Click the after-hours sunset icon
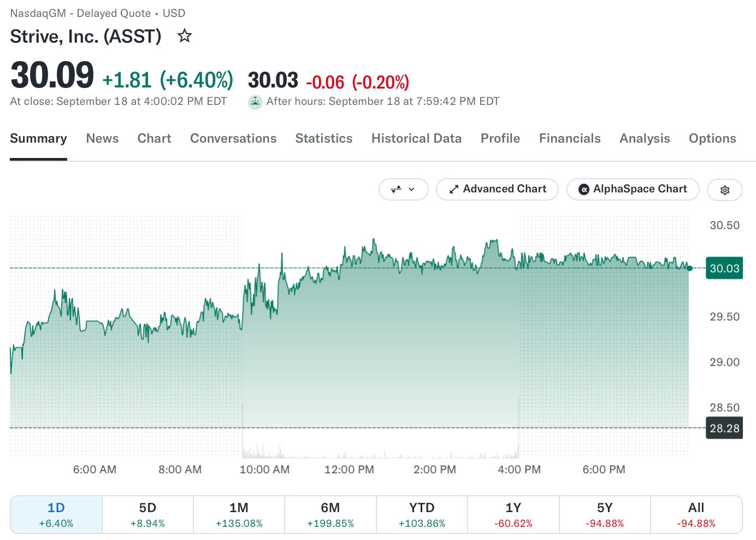Viewport: 756px width, 540px height. click(x=255, y=102)
